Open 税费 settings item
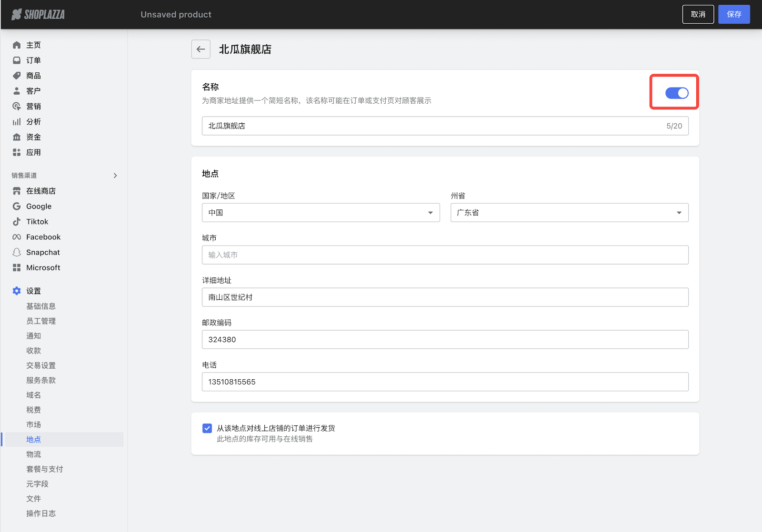The height and width of the screenshot is (532, 762). point(33,410)
